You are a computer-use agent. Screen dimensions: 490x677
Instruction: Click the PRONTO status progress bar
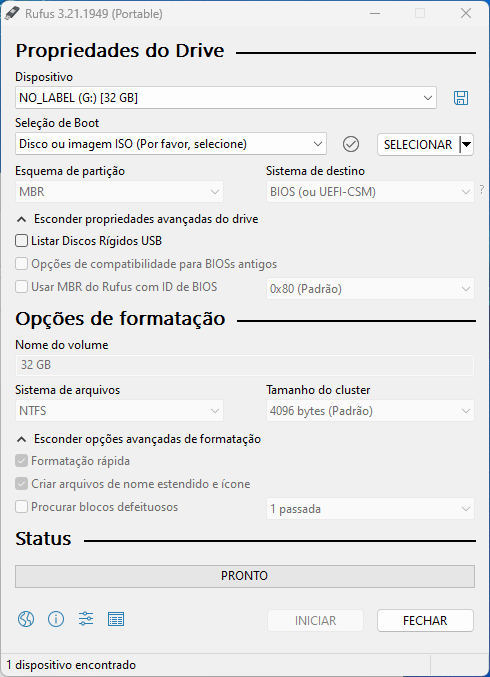245,576
